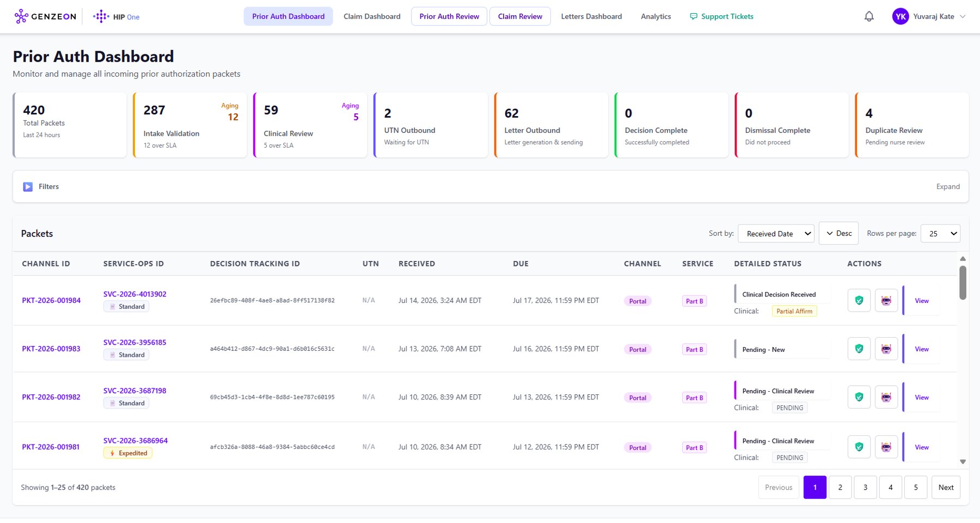Open service ID SVC-2026-4013902
The width and height of the screenshot is (980, 523).
click(135, 294)
